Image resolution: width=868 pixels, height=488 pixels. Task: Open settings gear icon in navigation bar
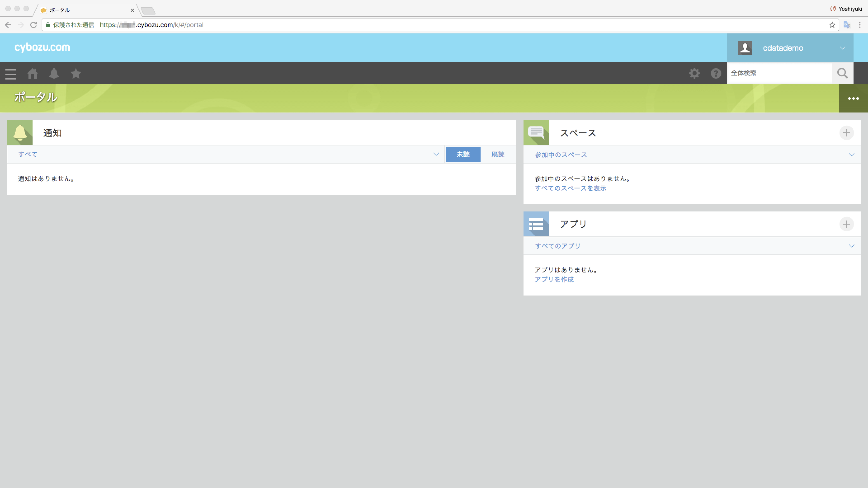coord(694,73)
